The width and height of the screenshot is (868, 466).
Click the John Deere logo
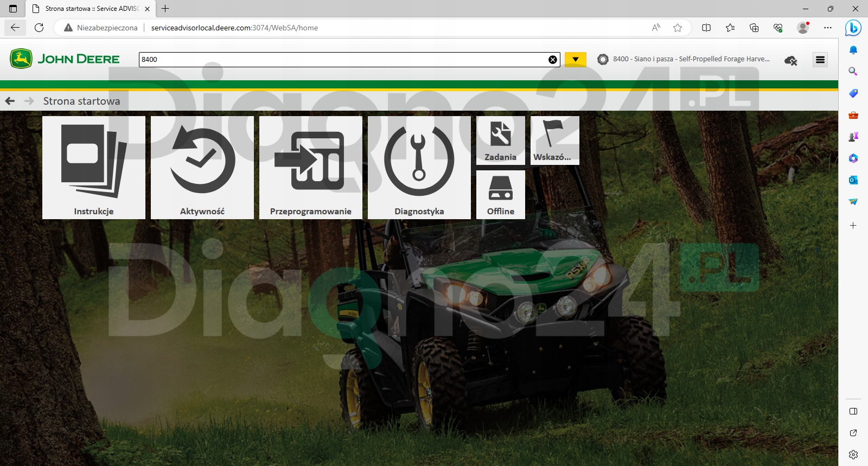[65, 59]
